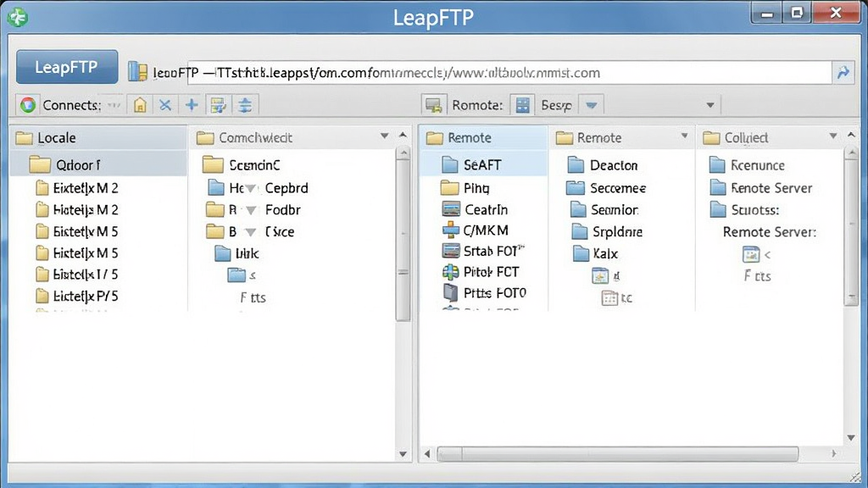Select the Srpldnre folder

(607, 231)
